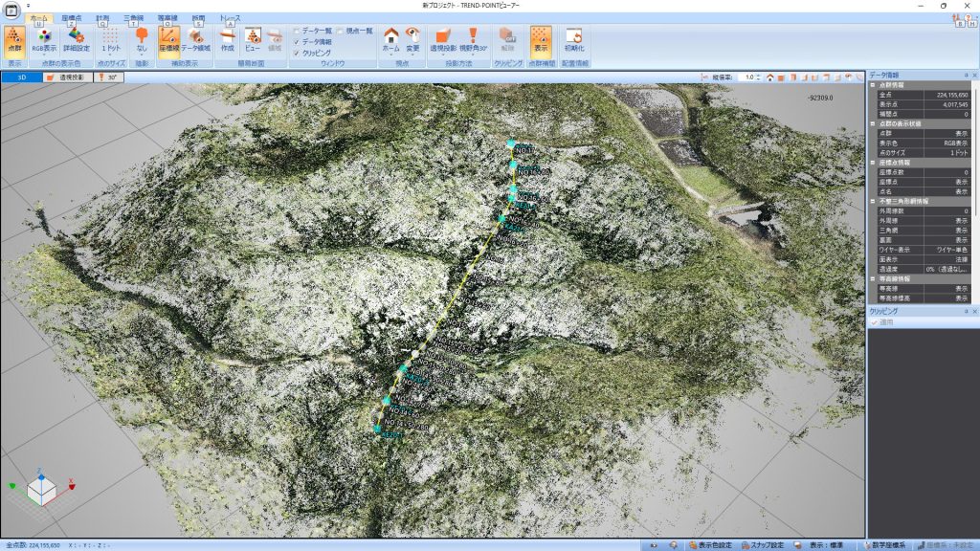
Task: Click the スナップ設定 button in status bar
Action: coord(761,544)
